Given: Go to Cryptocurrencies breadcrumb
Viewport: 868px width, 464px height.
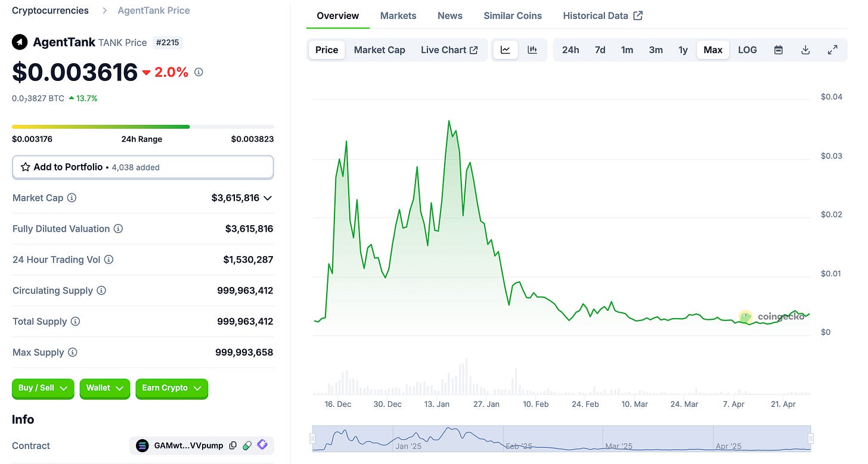Looking at the screenshot, I should [50, 10].
